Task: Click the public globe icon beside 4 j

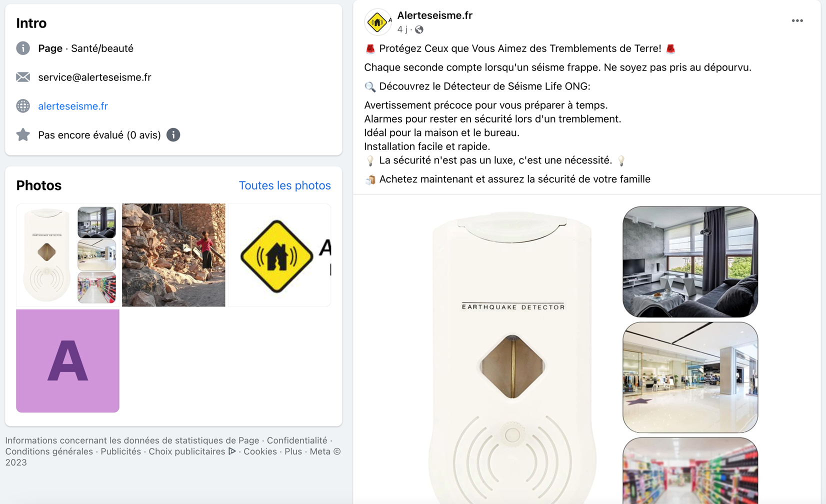Action: (419, 30)
